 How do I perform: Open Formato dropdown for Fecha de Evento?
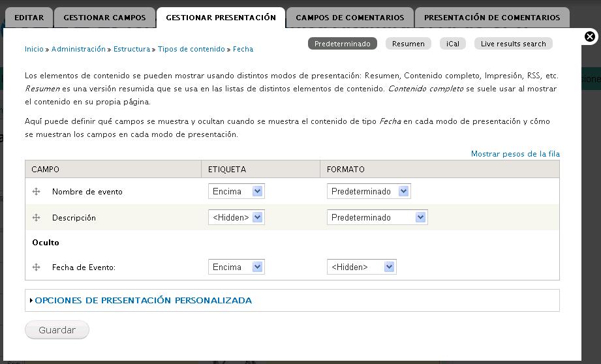362,267
